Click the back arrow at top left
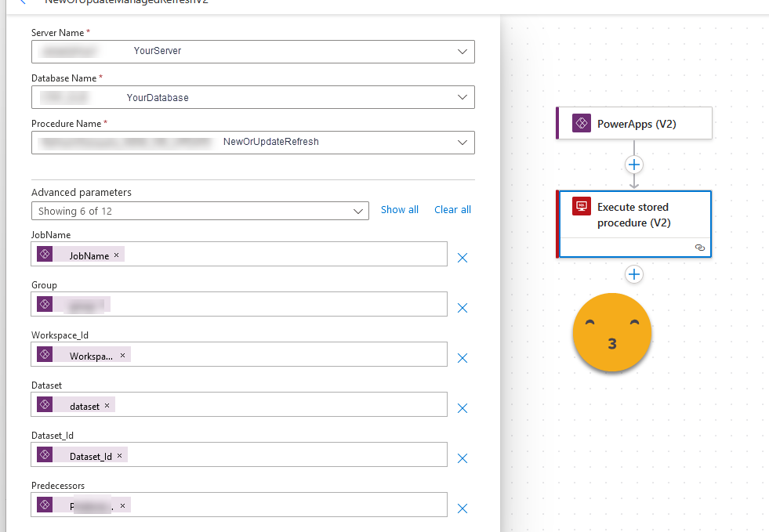Image resolution: width=769 pixels, height=532 pixels. click(22, 2)
